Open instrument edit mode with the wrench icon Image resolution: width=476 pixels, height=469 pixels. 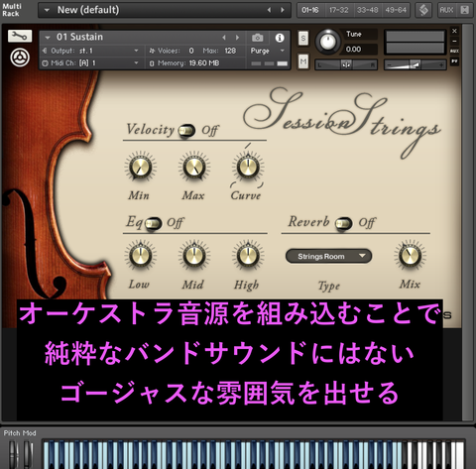(20, 36)
